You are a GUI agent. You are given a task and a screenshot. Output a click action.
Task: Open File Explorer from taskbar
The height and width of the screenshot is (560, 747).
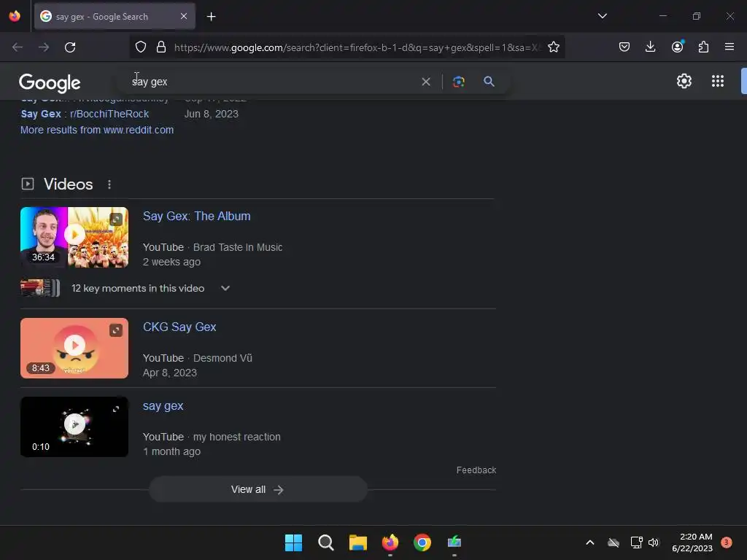(357, 542)
